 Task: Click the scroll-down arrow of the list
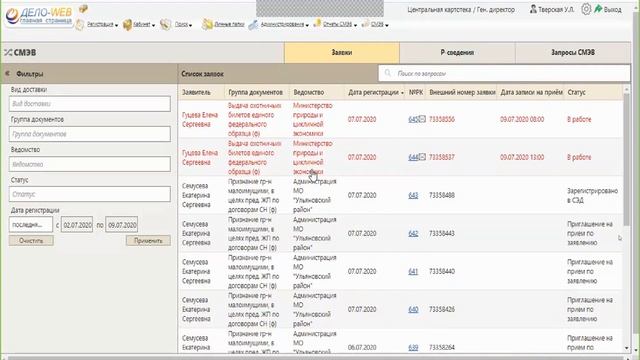click(x=627, y=348)
